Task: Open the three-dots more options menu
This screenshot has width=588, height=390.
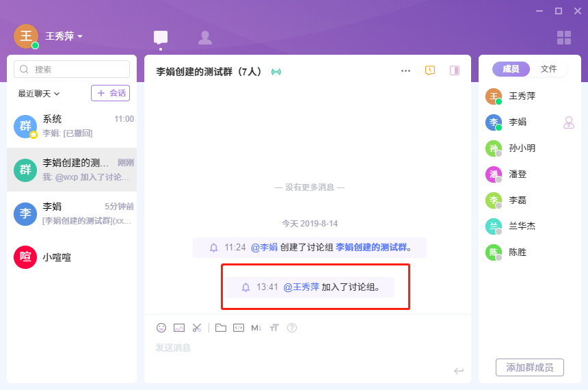Action: [405, 70]
